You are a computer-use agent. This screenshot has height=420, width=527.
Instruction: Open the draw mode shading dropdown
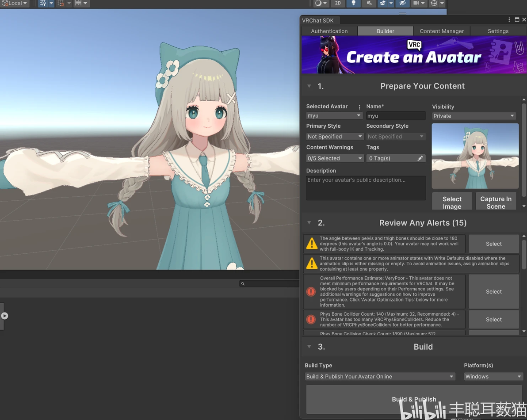(321, 4)
